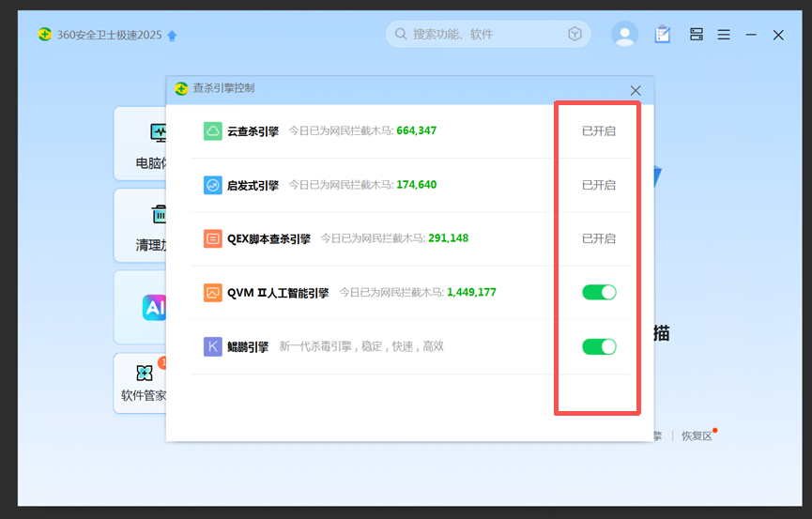Focus the 搜索功能、软件 search field
The width and height of the screenshot is (812, 519).
(x=479, y=35)
